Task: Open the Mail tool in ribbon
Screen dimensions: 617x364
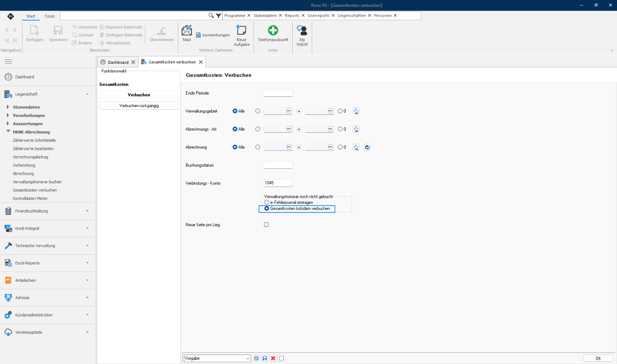Action: 187,33
